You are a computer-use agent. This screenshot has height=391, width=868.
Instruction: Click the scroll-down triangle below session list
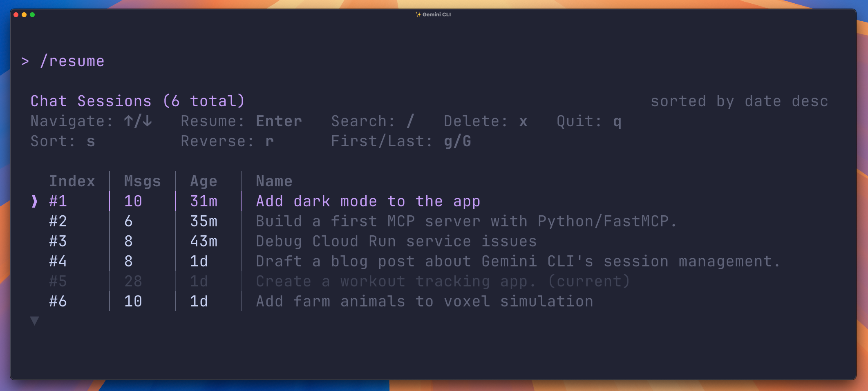click(34, 321)
